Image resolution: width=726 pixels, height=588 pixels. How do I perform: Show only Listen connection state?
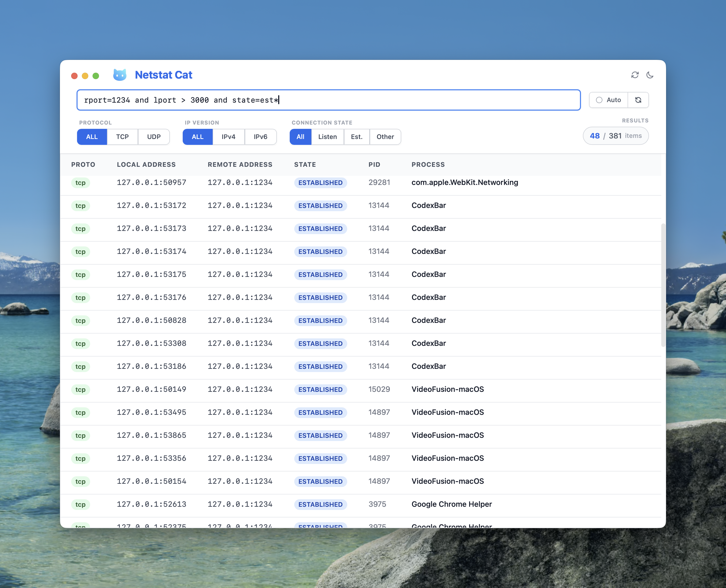[327, 137]
